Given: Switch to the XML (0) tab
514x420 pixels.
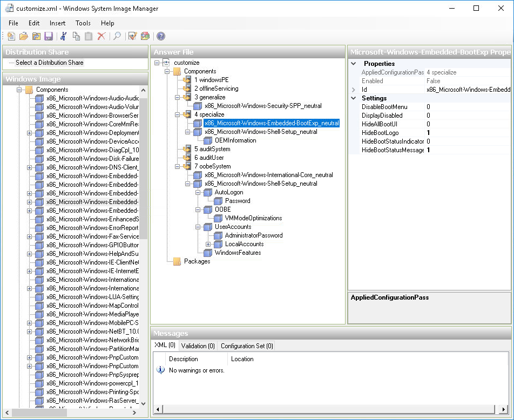Looking at the screenshot, I should [x=165, y=346].
